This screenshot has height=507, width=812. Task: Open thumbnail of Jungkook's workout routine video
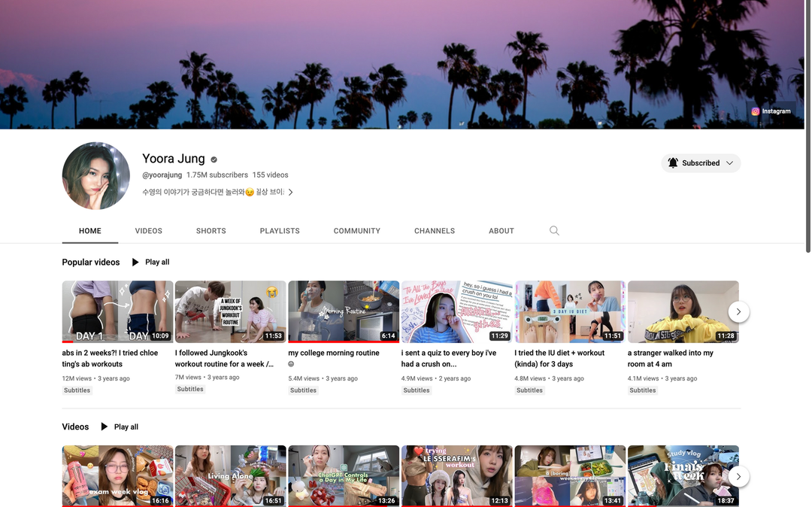(x=231, y=311)
